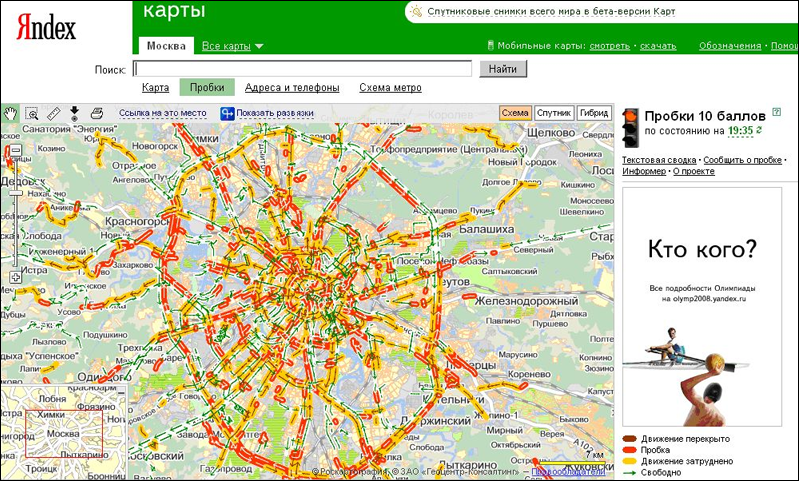The image size is (799, 481).
Task: Click the blue interchanges icon
Action: 227,113
